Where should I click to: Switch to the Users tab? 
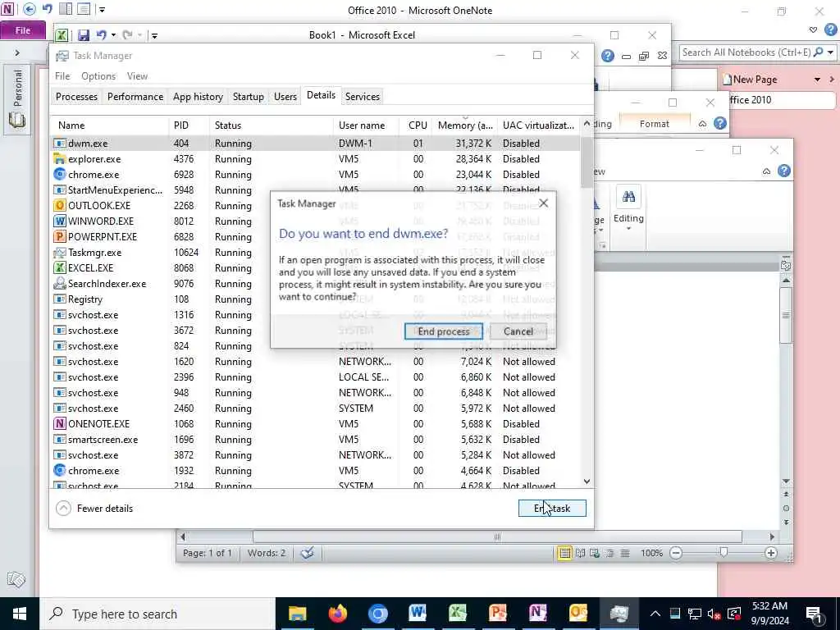click(285, 97)
